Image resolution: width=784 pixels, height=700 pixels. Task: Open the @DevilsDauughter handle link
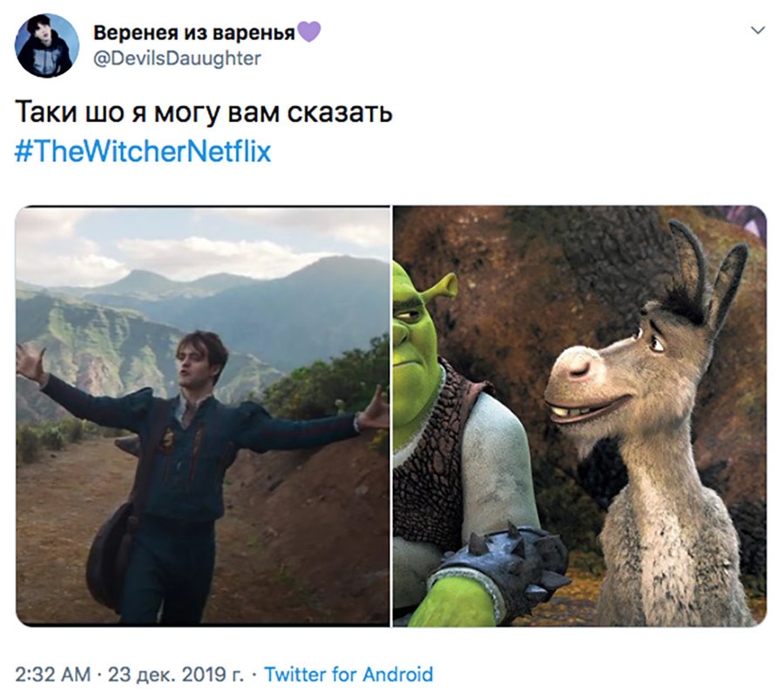(x=177, y=58)
